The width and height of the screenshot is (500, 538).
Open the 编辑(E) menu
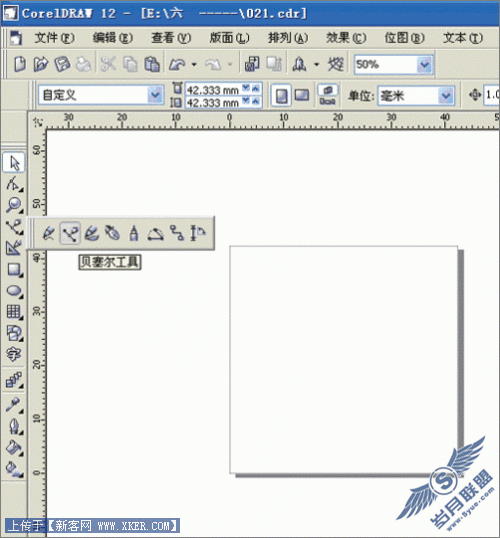tap(113, 38)
